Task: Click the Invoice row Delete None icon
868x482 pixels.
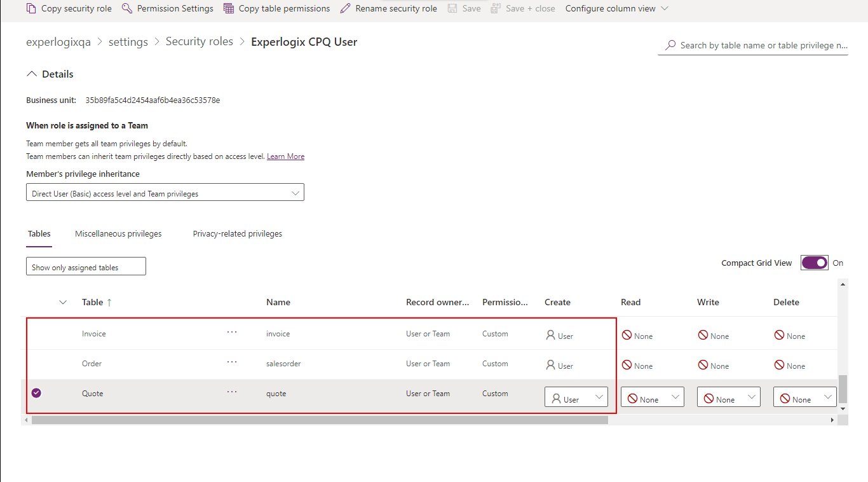Action: [779, 335]
